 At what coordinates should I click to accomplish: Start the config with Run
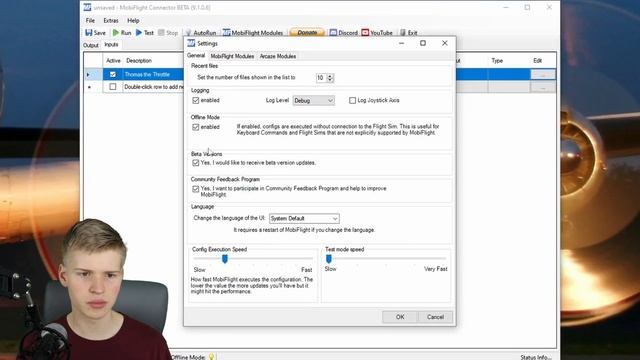pyautogui.click(x=122, y=33)
